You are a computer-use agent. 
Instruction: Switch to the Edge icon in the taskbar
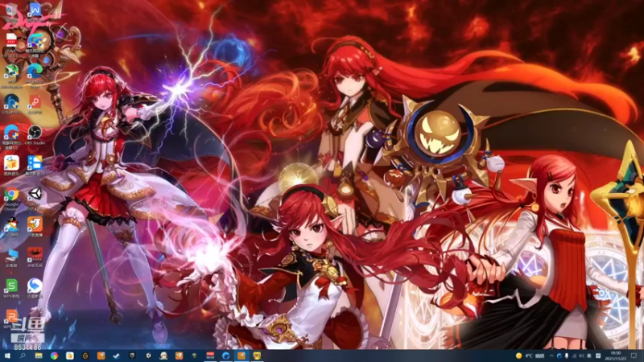[225, 356]
